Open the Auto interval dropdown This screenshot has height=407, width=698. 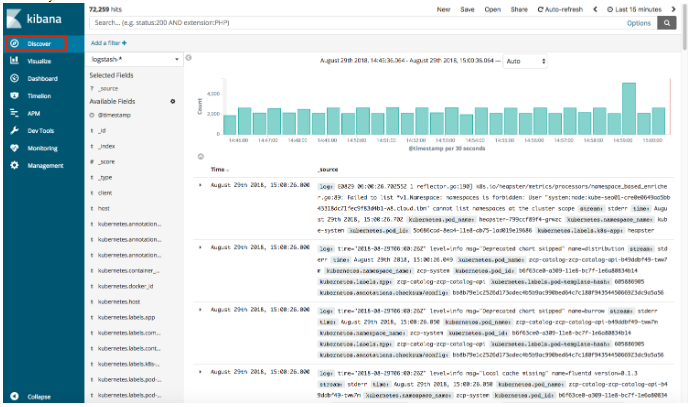click(525, 61)
